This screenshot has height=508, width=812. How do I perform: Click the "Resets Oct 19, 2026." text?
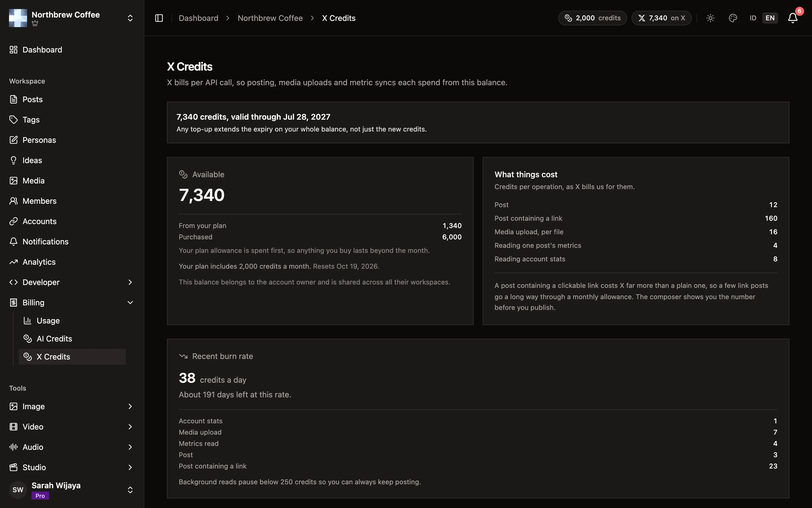tap(346, 266)
